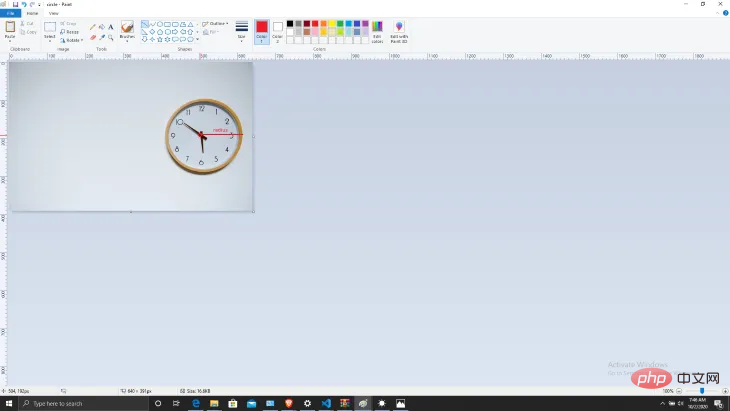Open Paint help icon
The image size is (730, 411).
[725, 13]
